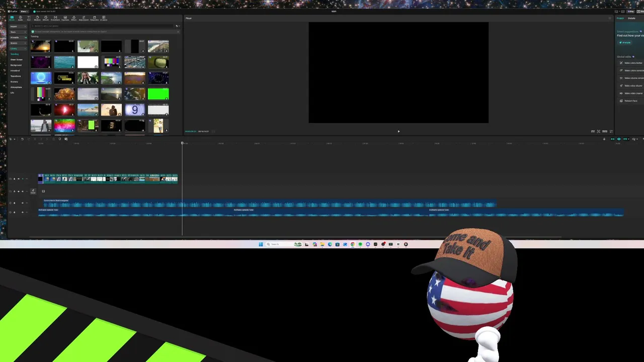644x362 pixels.
Task: Click the timeline playhead marker
Action: (x=182, y=143)
